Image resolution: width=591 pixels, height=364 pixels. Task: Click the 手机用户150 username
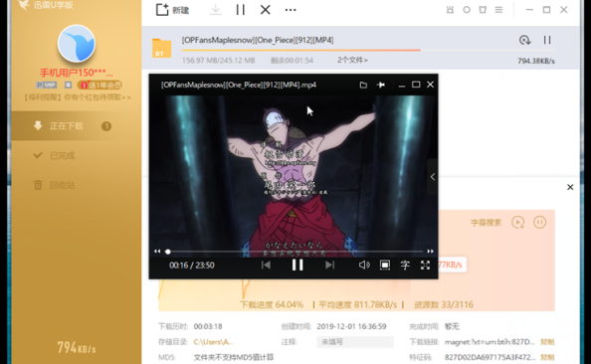[77, 73]
